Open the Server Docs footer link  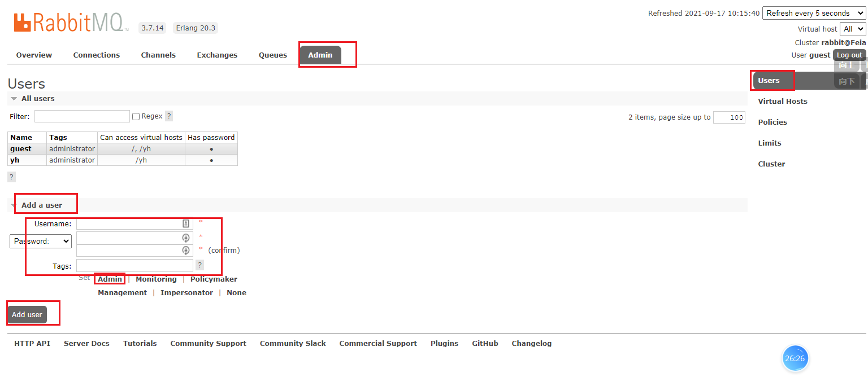pos(86,343)
